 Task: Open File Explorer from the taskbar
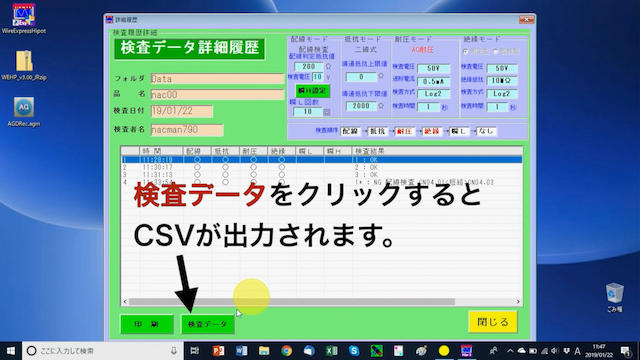(264, 351)
